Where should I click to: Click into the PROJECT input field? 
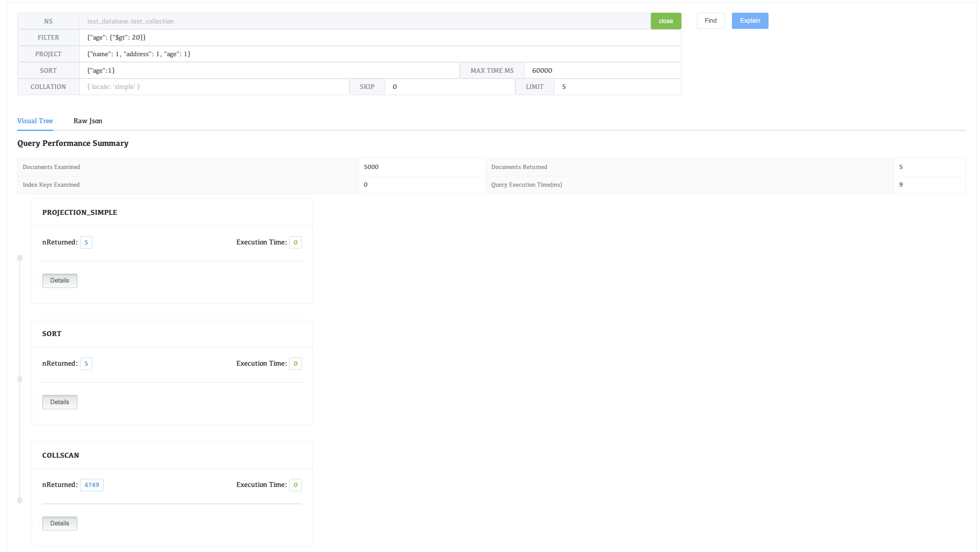point(380,54)
